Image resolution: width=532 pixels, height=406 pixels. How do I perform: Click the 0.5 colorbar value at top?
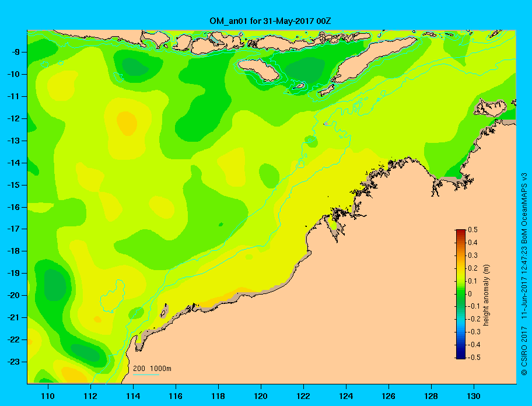point(473,230)
